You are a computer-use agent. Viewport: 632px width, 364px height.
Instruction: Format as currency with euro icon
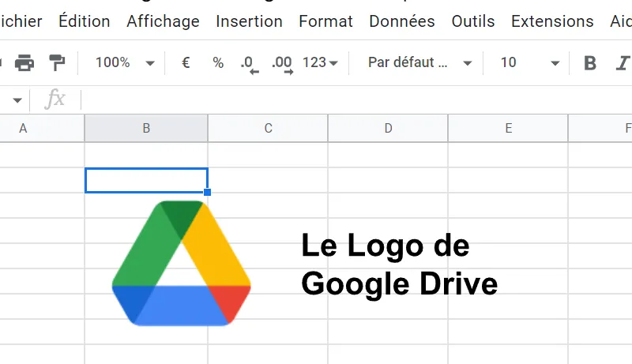[x=186, y=62]
